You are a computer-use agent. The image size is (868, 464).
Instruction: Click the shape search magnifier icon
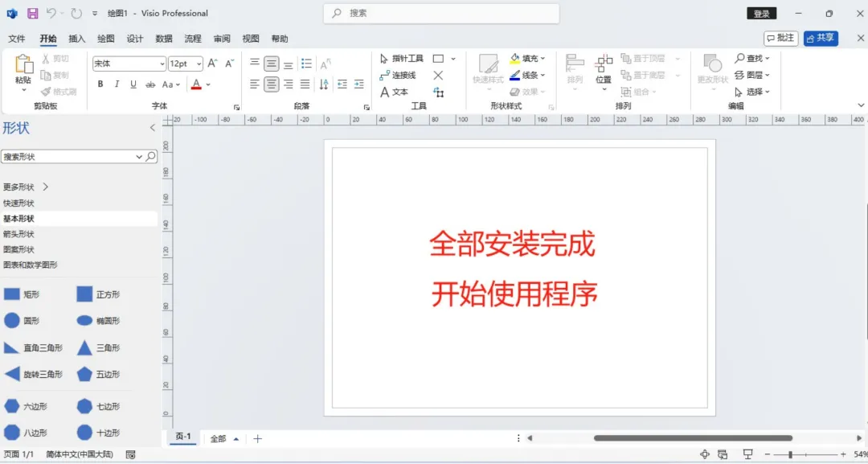tap(150, 157)
